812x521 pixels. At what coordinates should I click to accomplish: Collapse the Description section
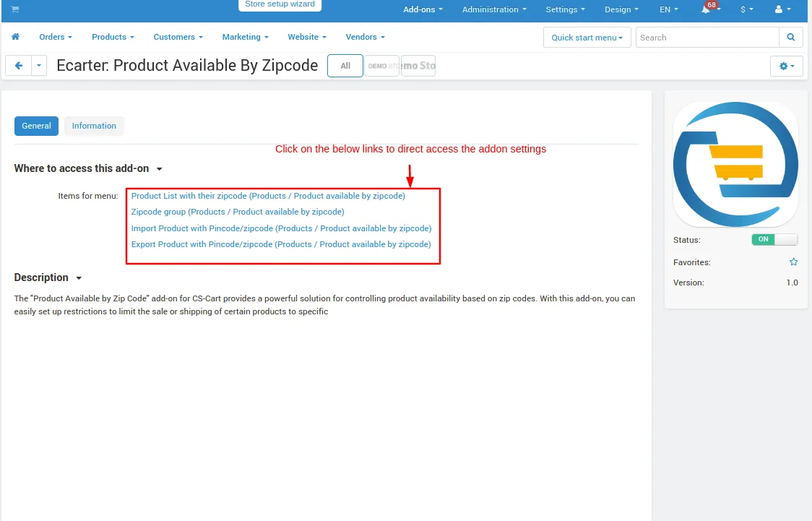coord(48,277)
